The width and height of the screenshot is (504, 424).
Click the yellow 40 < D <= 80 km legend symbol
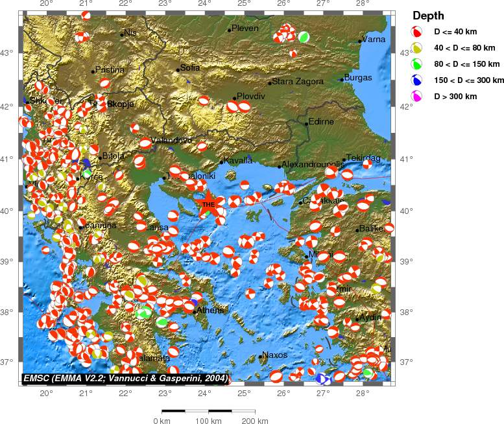pos(417,47)
